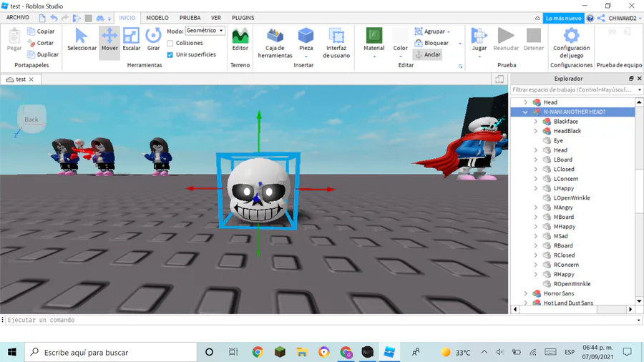Image resolution: width=644 pixels, height=362 pixels.
Task: Click the Lo más nuevo button
Action: pyautogui.click(x=564, y=18)
